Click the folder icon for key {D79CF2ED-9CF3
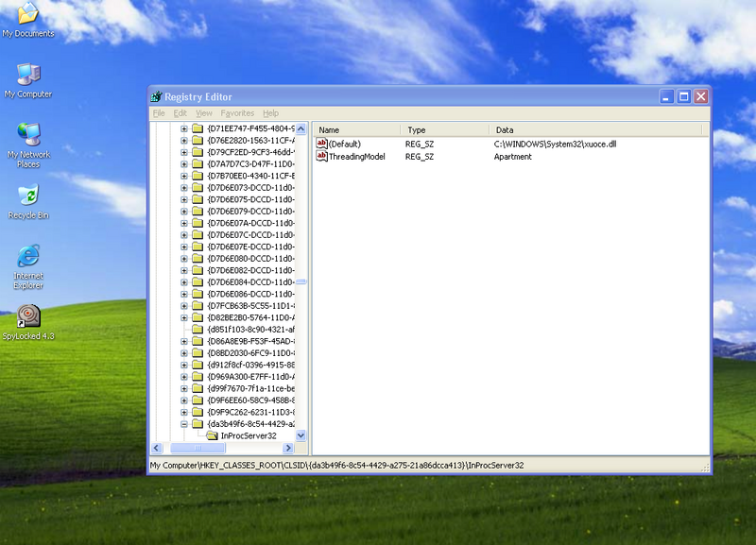 click(x=198, y=152)
